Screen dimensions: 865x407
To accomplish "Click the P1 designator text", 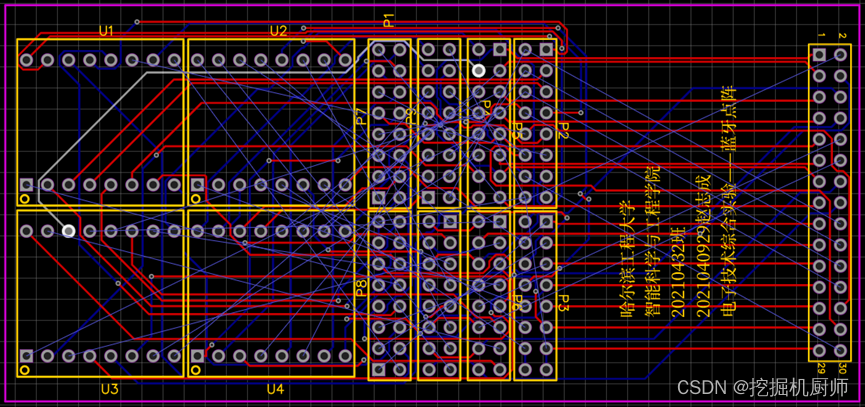I will [389, 20].
